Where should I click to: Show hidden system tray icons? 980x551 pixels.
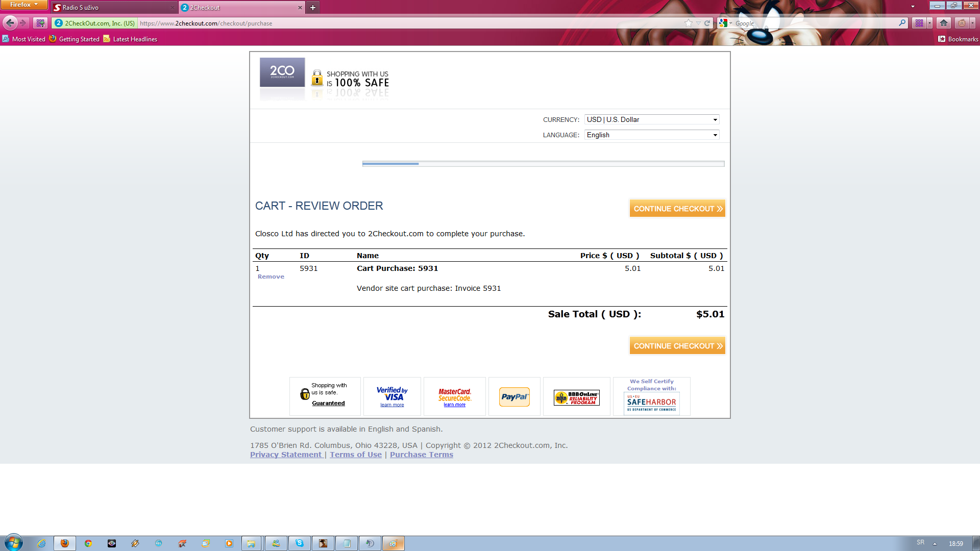coord(935,543)
